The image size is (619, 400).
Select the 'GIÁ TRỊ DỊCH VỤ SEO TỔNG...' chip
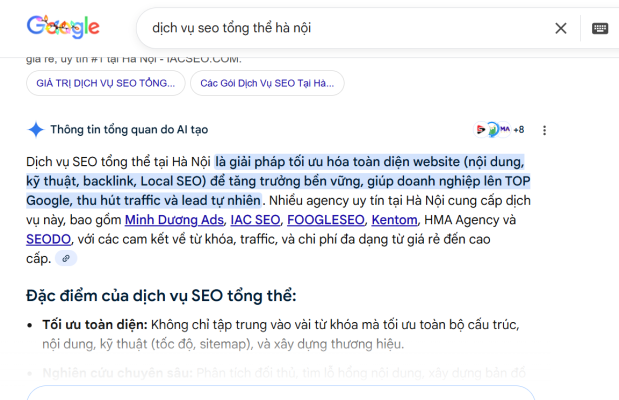[x=105, y=83]
